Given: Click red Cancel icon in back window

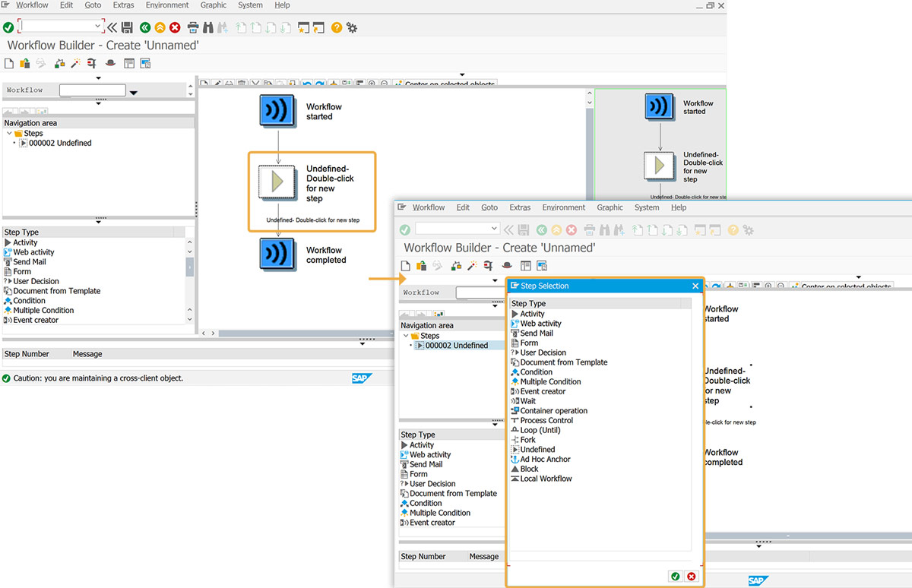Looking at the screenshot, I should pyautogui.click(x=175, y=27).
